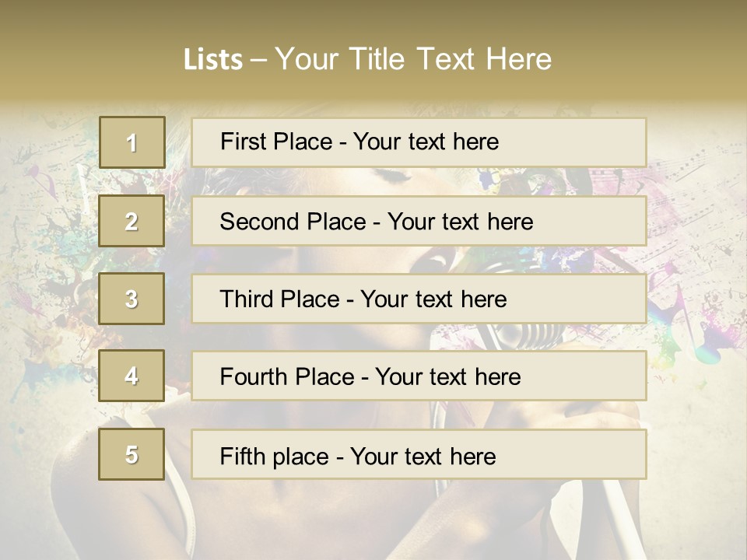Click the Fourth Place text box
This screenshot has width=747, height=560.
click(x=419, y=376)
